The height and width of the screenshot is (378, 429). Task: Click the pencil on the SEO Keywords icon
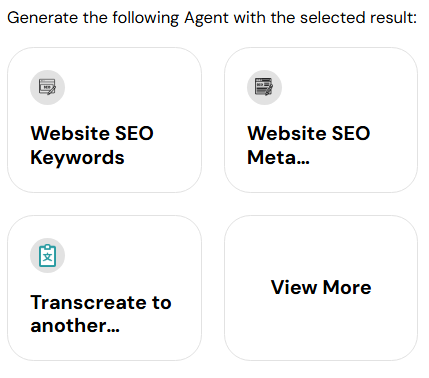[x=52, y=91]
